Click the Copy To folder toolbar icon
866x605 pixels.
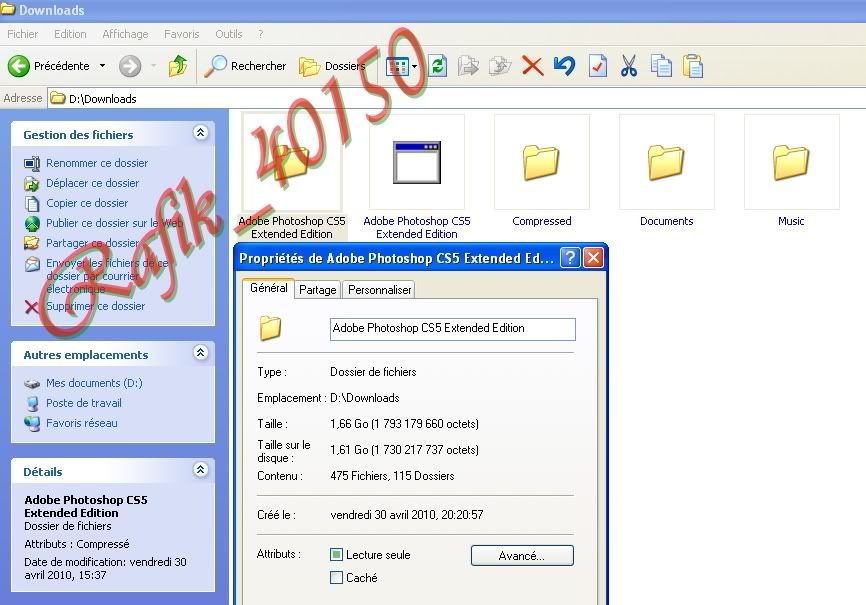pyautogui.click(x=500, y=66)
